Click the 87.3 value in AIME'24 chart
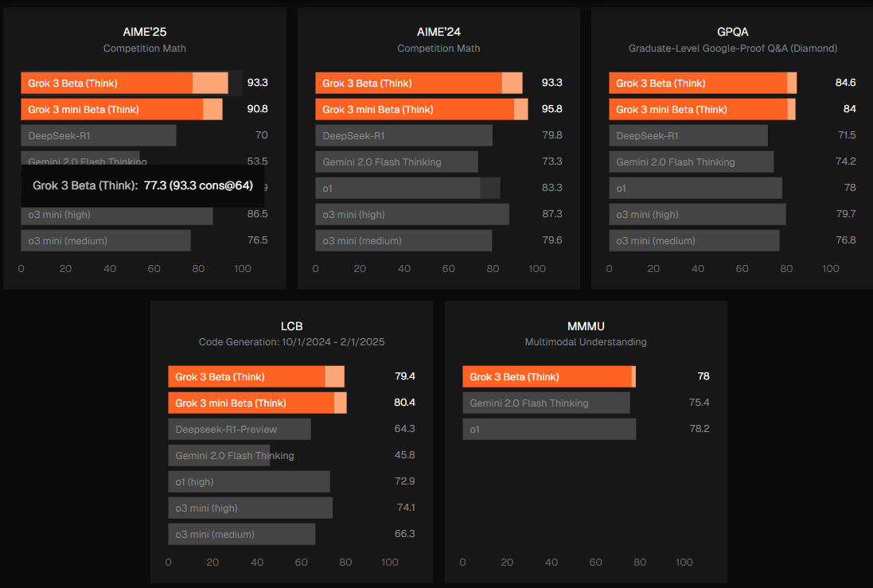873x588 pixels. [x=551, y=214]
